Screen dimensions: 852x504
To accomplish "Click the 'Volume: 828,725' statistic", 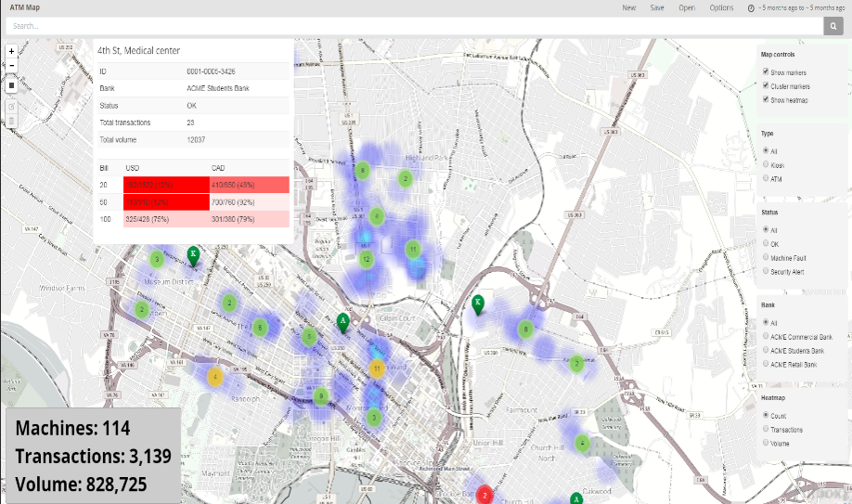I will 81,484.
